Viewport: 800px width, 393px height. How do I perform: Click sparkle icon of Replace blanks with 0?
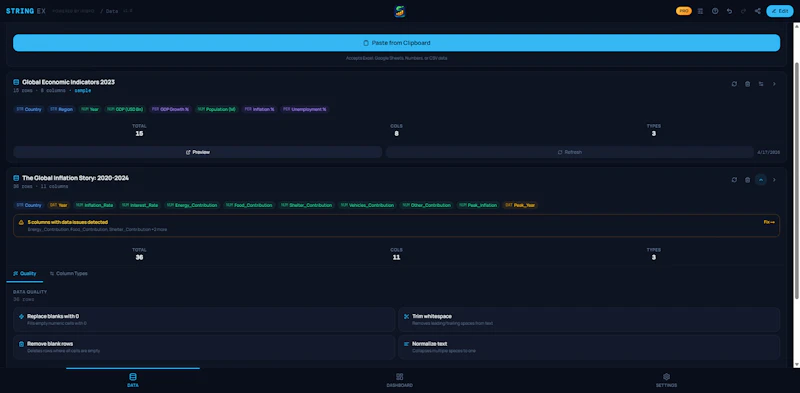point(21,316)
